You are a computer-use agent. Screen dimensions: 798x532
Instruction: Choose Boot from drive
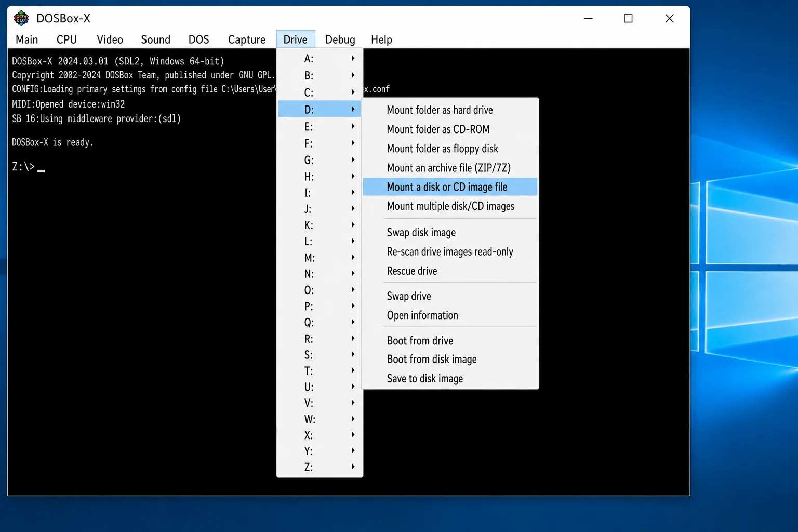pyautogui.click(x=450, y=340)
